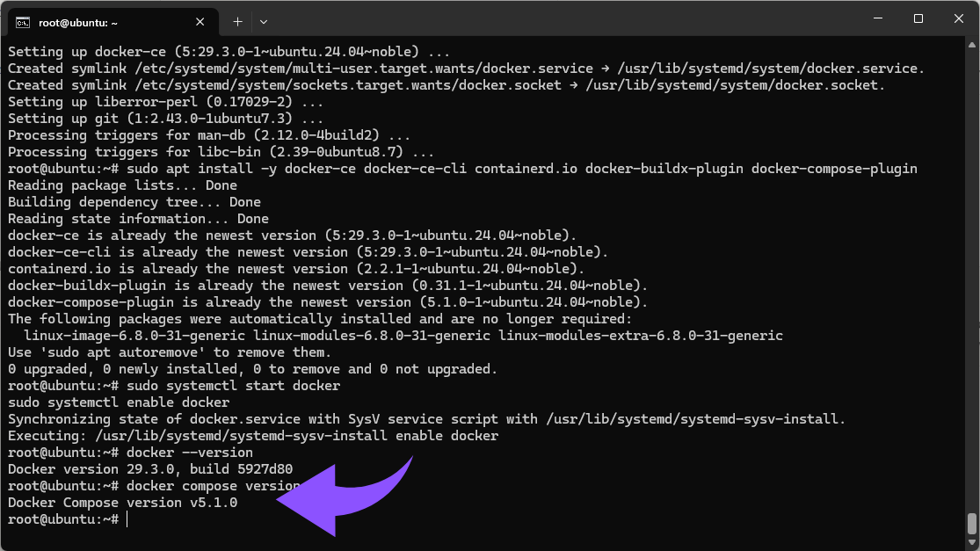Open the tab profile dropdown chevron
Image resolution: width=980 pixels, height=551 pixels.
click(x=265, y=21)
